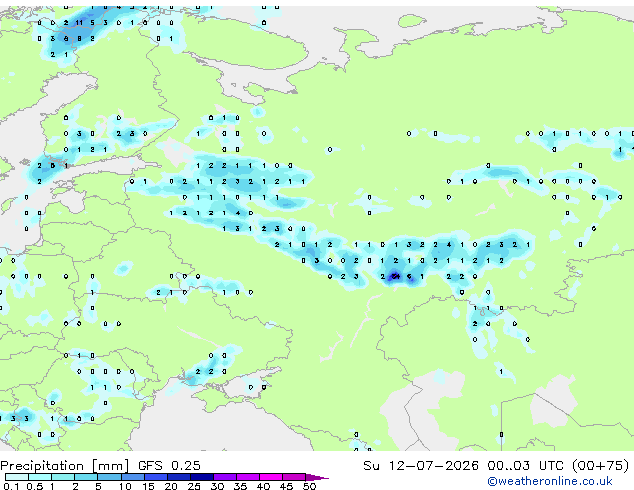Pick the 10–15 mm blue legend swatch
This screenshot has height=490, width=634.
(x=132, y=477)
